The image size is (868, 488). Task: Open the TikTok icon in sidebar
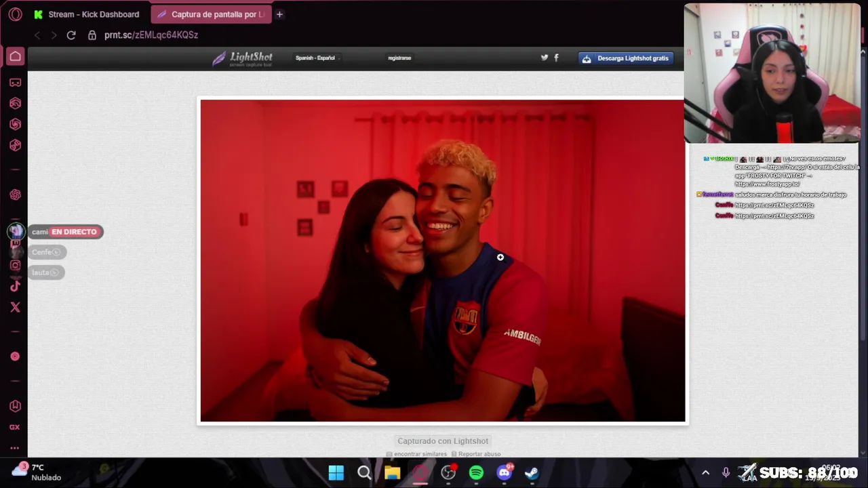pos(15,286)
